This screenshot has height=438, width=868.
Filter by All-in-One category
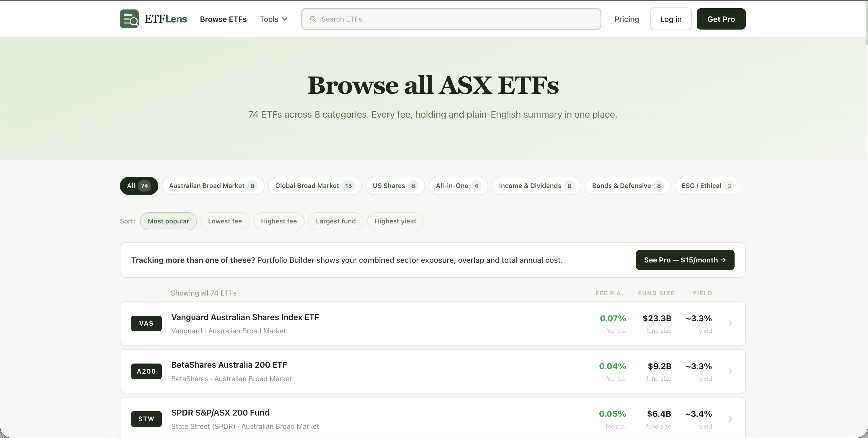[x=458, y=186]
